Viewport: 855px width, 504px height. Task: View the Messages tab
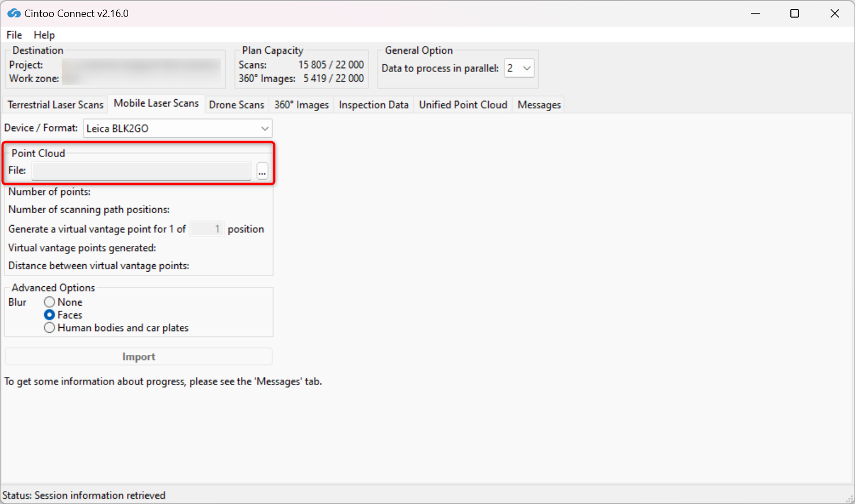[x=539, y=105]
